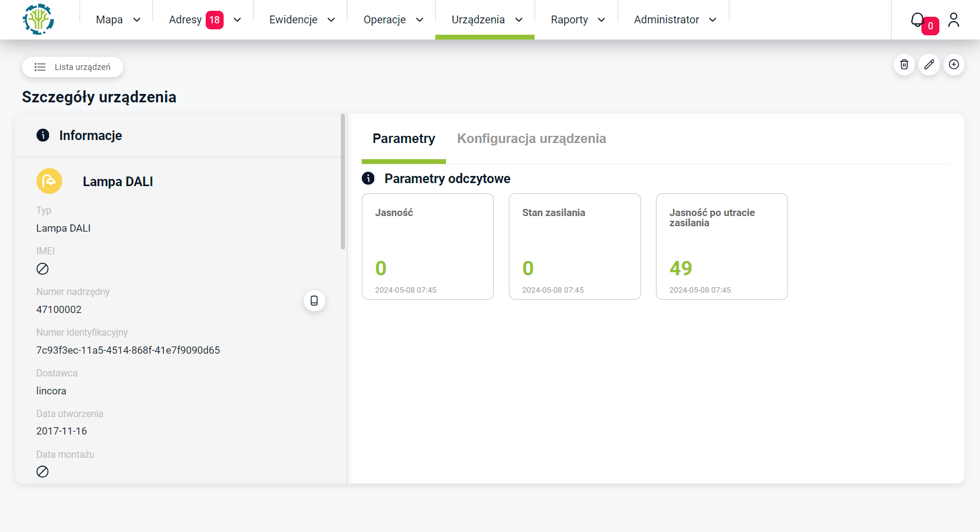The height and width of the screenshot is (532, 980).
Task: Open the notifications bell icon
Action: point(917,20)
